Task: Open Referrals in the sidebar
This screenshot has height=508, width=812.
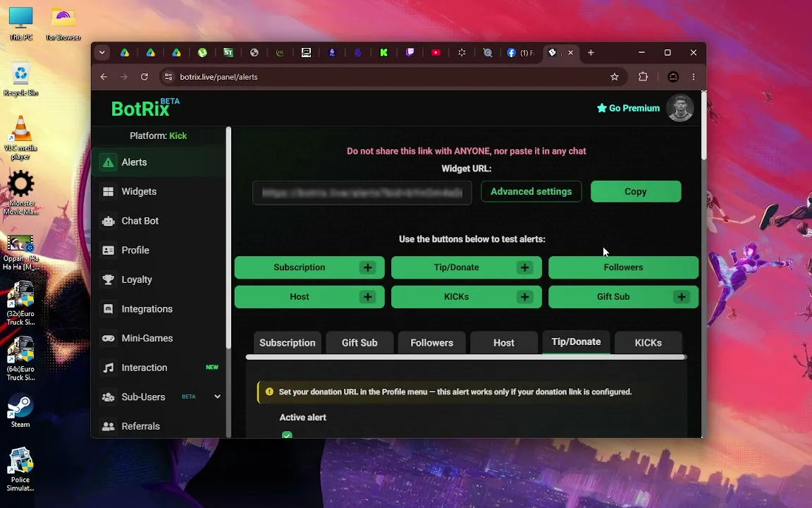Action: click(159, 426)
